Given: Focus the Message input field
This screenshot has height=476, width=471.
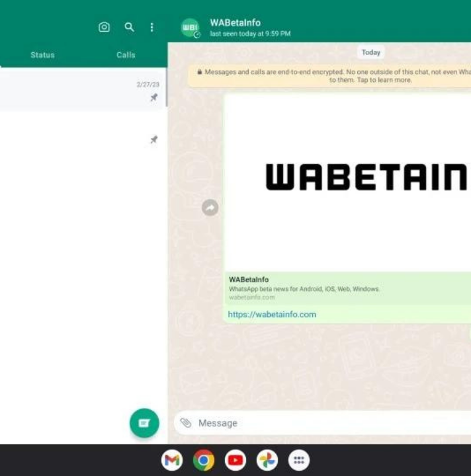Looking at the screenshot, I should pyautogui.click(x=323, y=423).
